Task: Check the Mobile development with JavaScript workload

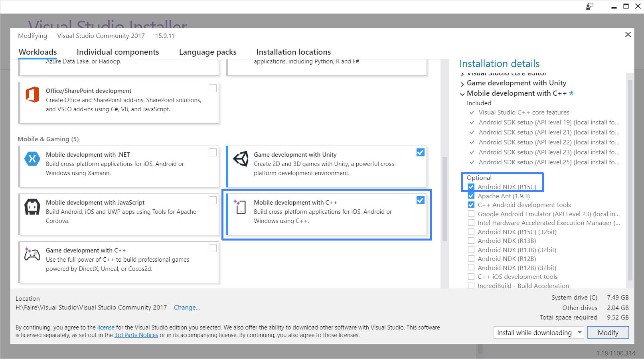Action: pos(213,200)
